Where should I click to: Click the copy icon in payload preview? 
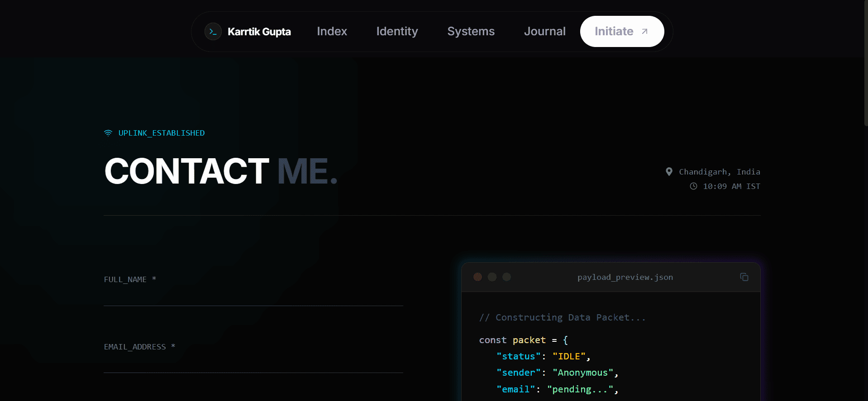coord(744,277)
